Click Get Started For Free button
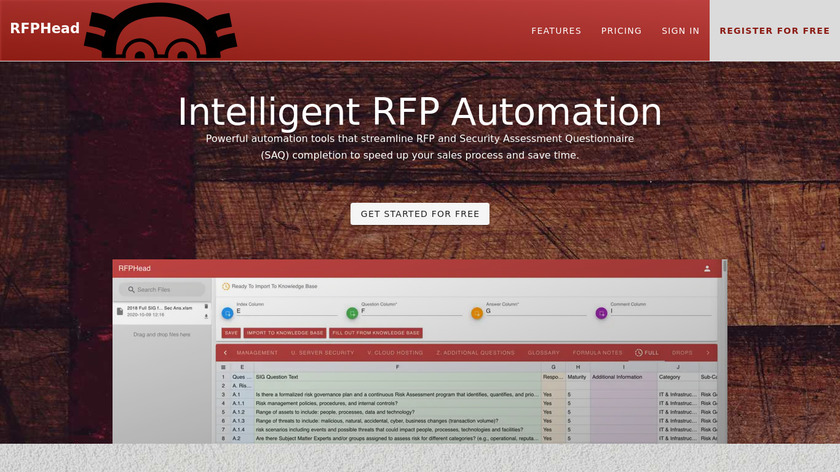 tap(420, 214)
